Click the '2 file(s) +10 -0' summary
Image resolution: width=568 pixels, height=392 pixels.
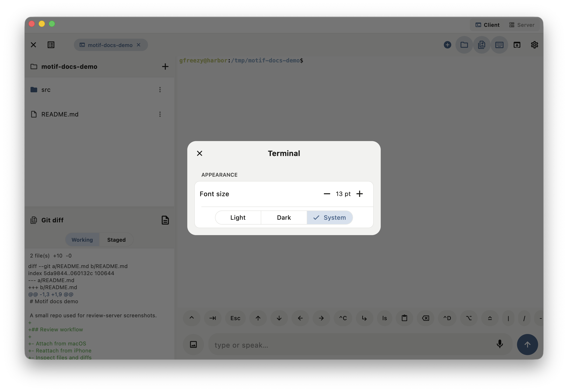point(51,256)
